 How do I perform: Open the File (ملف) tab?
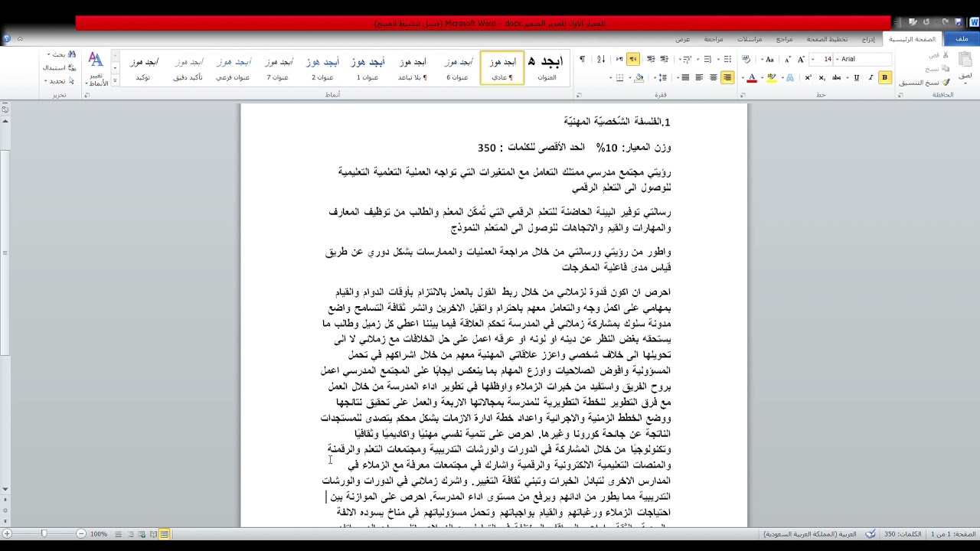point(962,39)
